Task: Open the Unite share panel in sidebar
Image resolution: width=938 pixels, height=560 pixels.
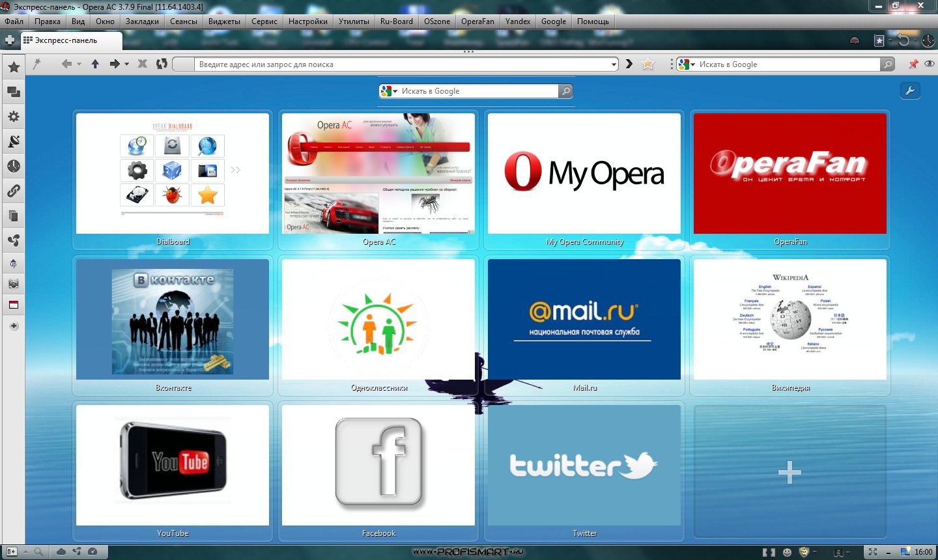Action: point(14,240)
